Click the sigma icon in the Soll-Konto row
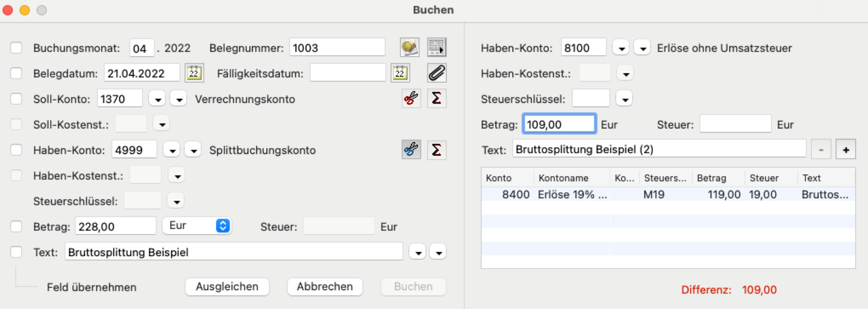Image resolution: width=868 pixels, height=309 pixels. coord(437,99)
